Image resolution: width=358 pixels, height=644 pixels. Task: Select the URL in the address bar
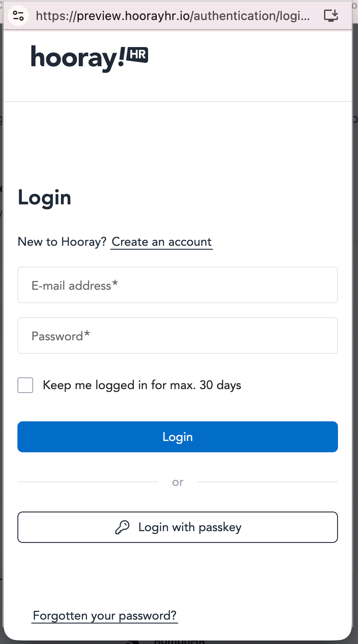(173, 16)
